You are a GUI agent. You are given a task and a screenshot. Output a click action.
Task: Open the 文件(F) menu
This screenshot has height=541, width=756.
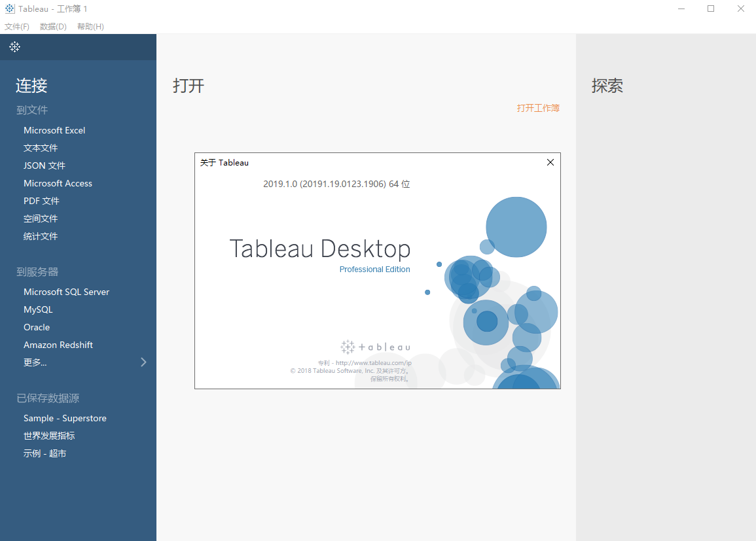(17, 26)
